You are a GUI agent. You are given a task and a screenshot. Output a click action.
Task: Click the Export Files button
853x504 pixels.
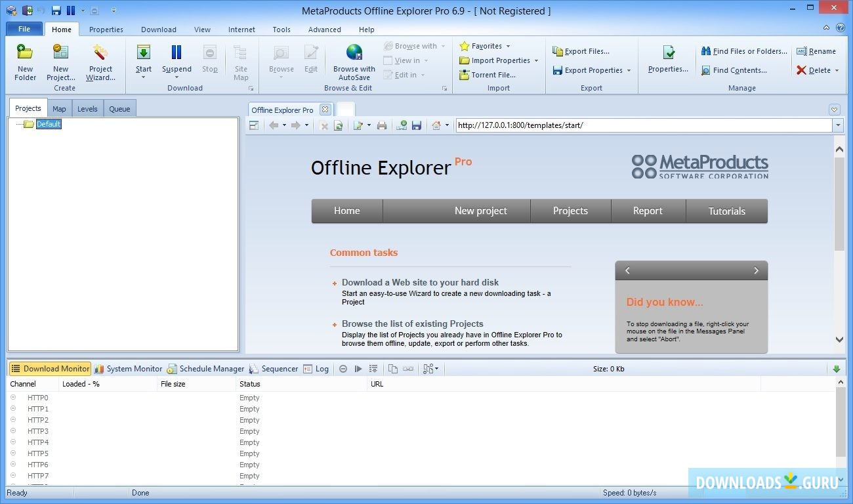(x=581, y=51)
